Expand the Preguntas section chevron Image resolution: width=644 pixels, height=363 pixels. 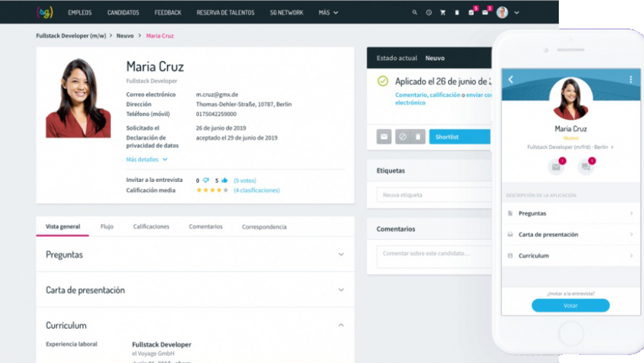(x=341, y=254)
